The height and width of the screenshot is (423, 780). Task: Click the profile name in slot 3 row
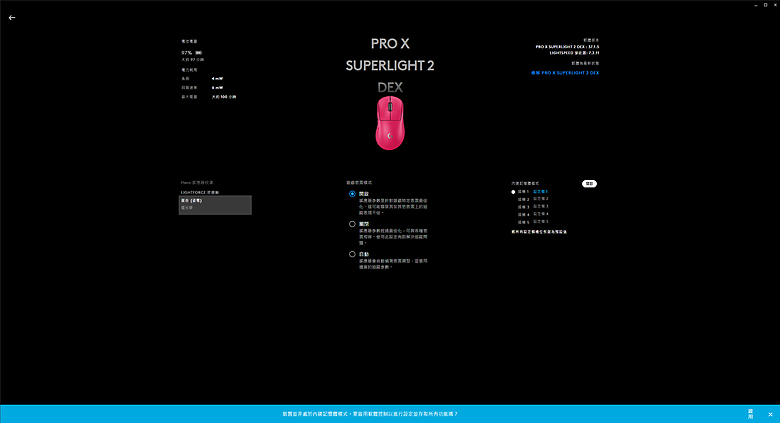coord(540,207)
